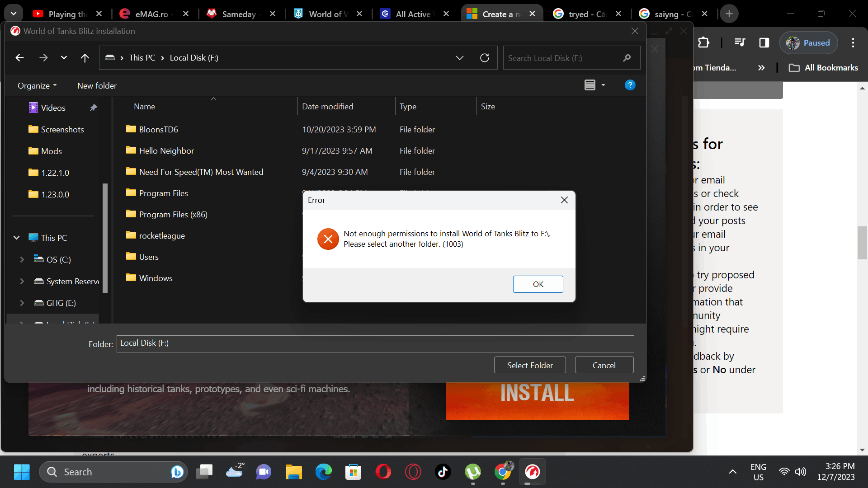This screenshot has height=488, width=868.
Task: Click the New folder toolbar item
Action: [97, 85]
